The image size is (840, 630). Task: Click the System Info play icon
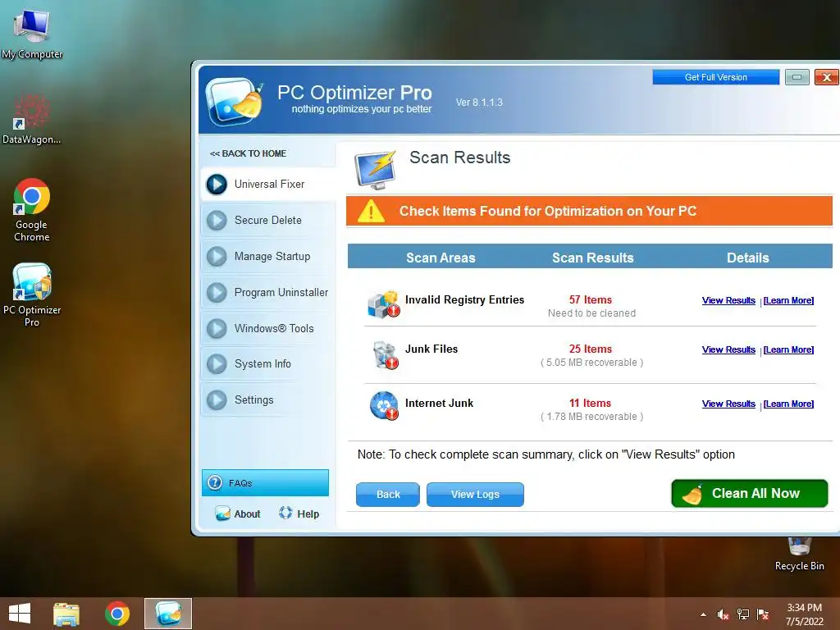[217, 363]
